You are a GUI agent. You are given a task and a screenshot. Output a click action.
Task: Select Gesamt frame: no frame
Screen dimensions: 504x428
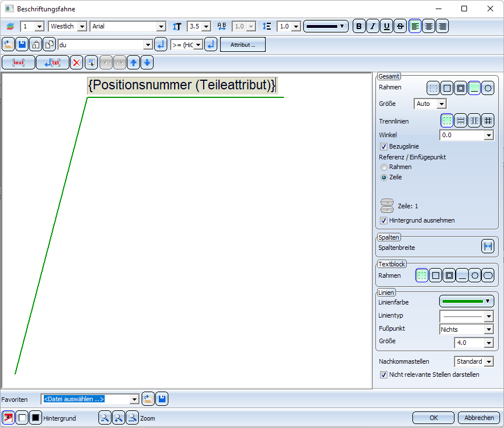click(x=433, y=88)
